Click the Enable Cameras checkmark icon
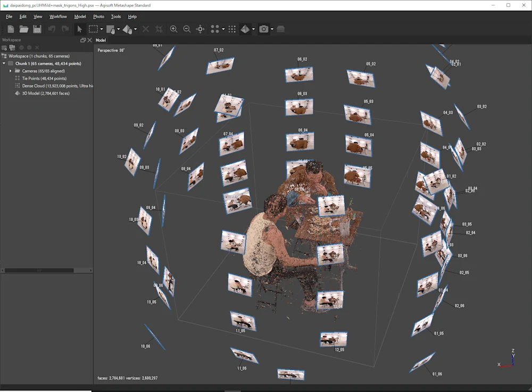 [21, 47]
